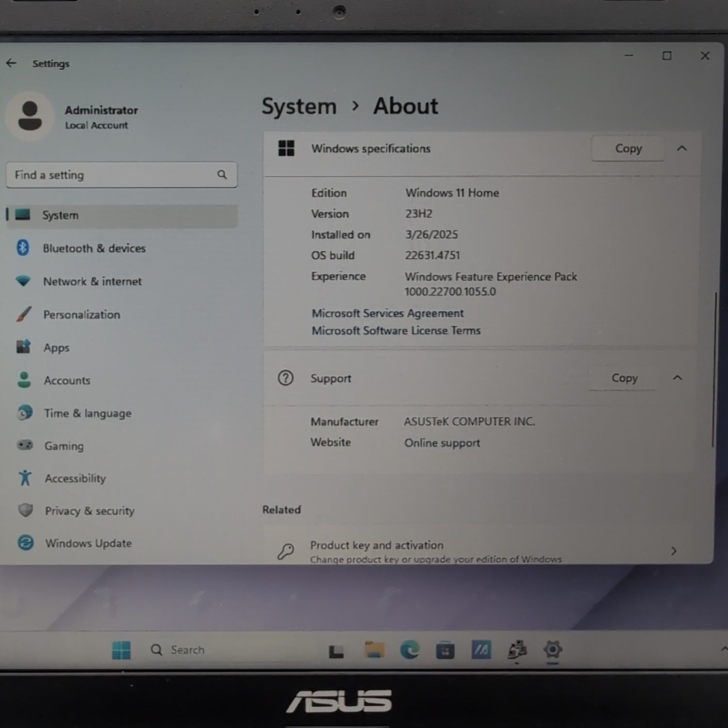The height and width of the screenshot is (728, 728).
Task: Focus the Find a setting search box
Action: pos(122,175)
